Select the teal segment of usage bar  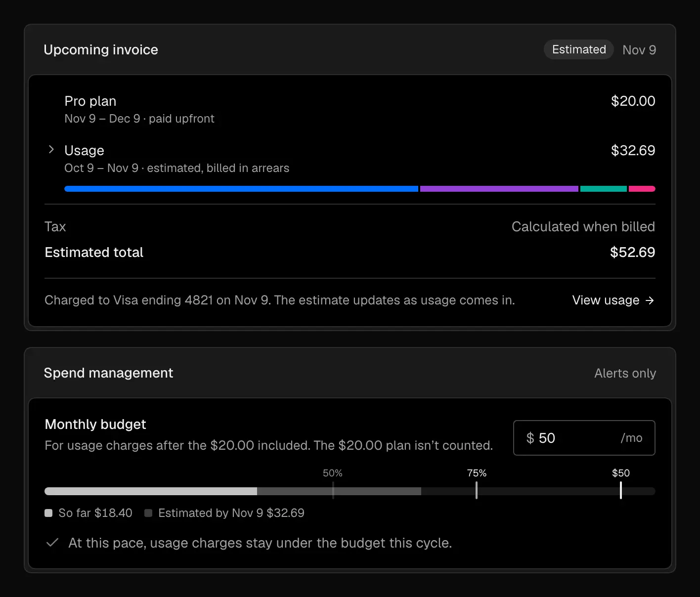(x=604, y=189)
